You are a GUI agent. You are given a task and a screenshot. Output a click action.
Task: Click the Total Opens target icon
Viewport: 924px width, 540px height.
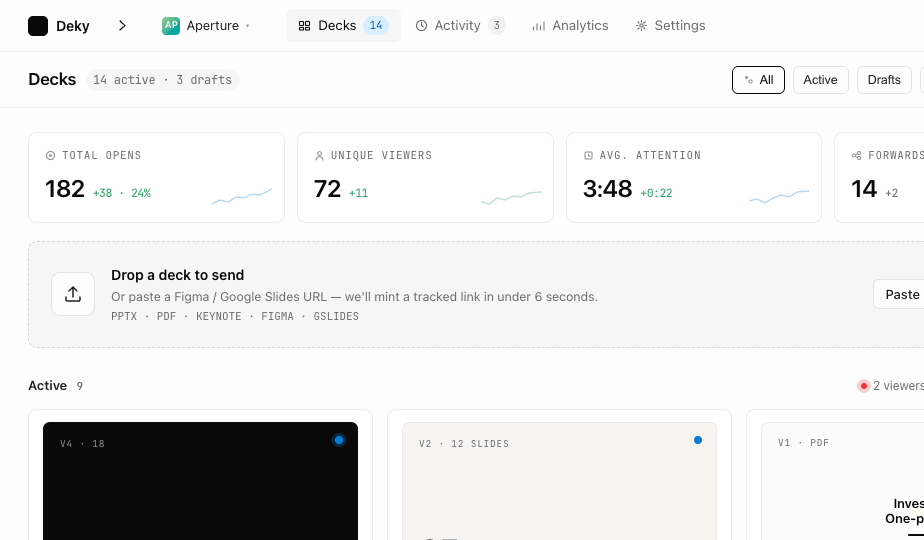click(x=51, y=155)
